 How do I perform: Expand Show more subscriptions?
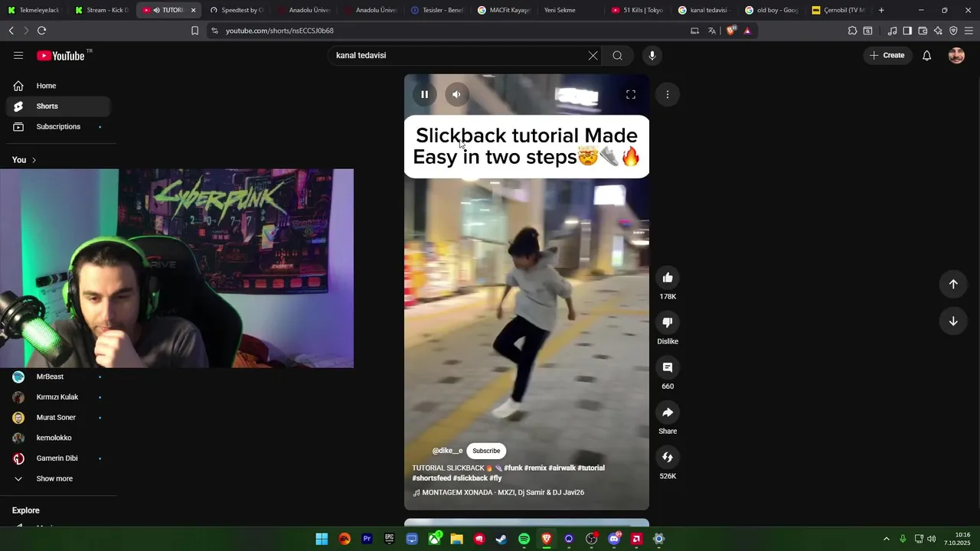58,478
